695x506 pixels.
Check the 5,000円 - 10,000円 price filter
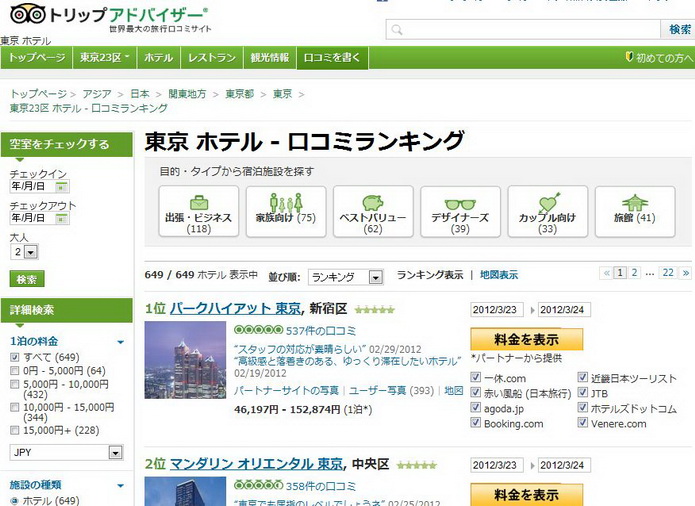15,384
